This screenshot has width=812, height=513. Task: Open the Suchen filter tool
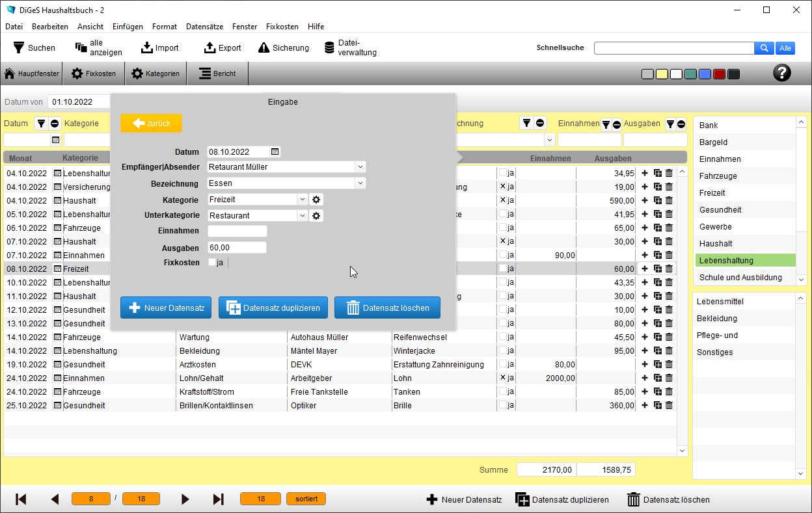pos(34,47)
